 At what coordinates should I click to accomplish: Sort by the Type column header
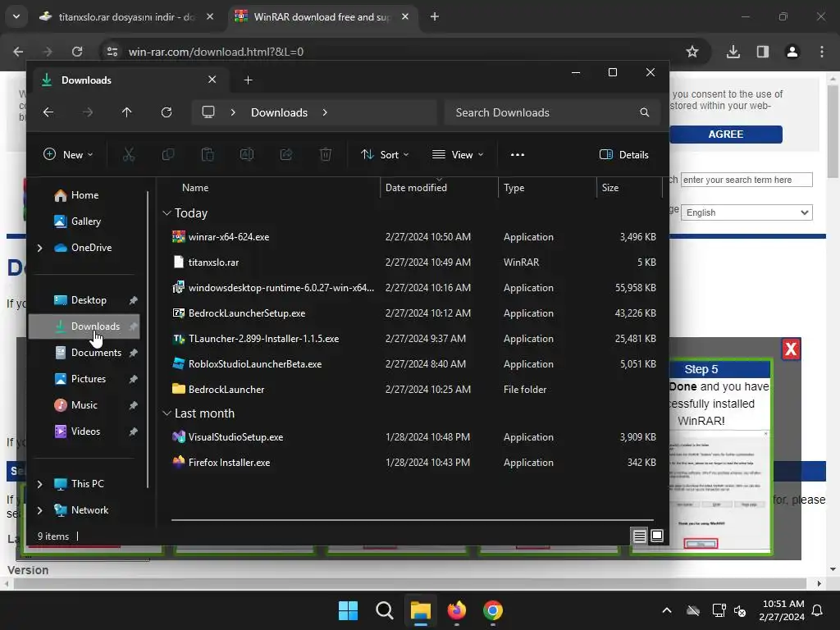[x=514, y=188]
